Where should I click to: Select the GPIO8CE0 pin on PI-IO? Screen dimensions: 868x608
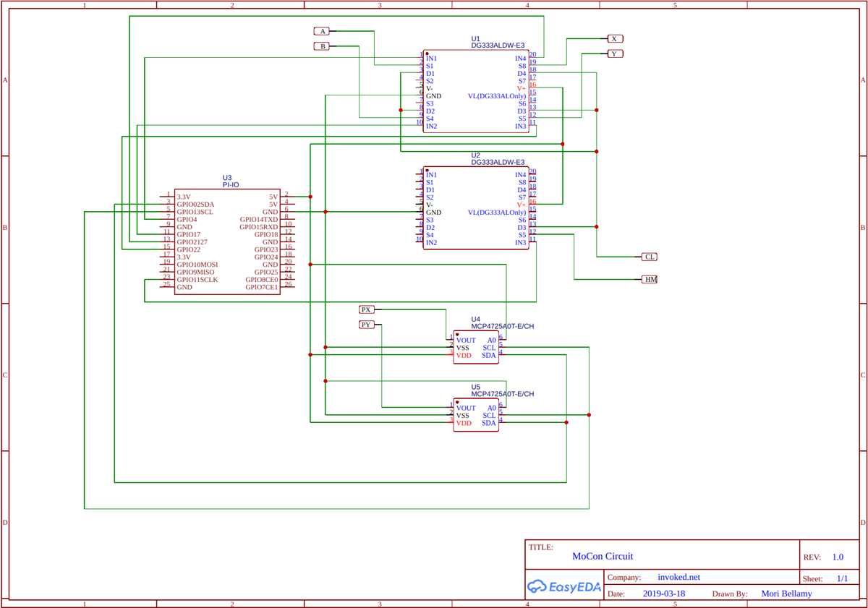click(x=262, y=280)
